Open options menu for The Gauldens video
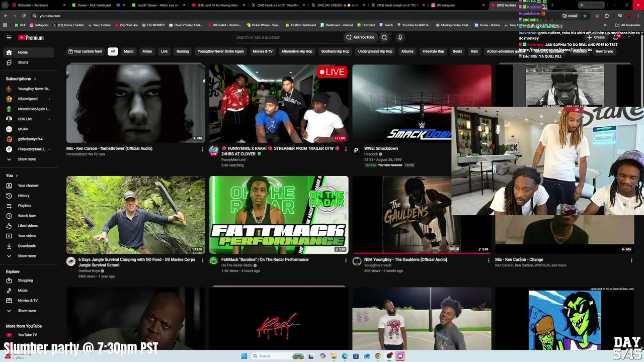Image resolution: width=644 pixels, height=362 pixels. click(489, 260)
